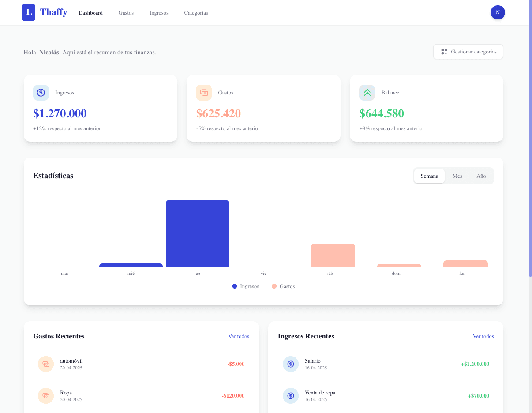Image resolution: width=532 pixels, height=413 pixels.
Task: Click the automóvil expense wallet icon
Action: click(x=46, y=364)
